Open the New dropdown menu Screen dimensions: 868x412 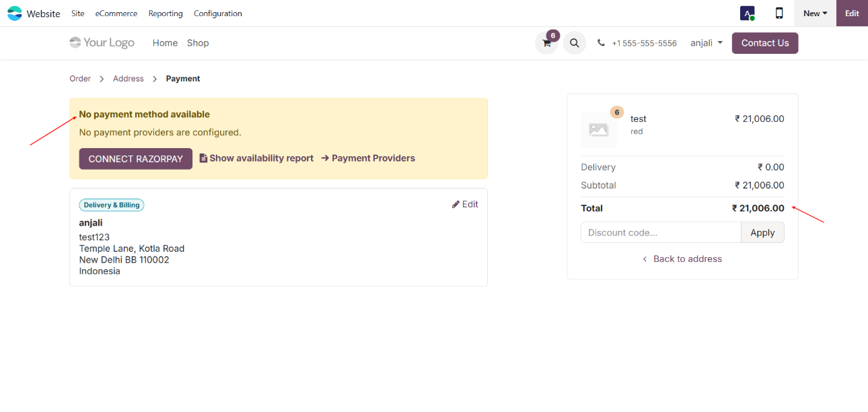click(x=815, y=13)
